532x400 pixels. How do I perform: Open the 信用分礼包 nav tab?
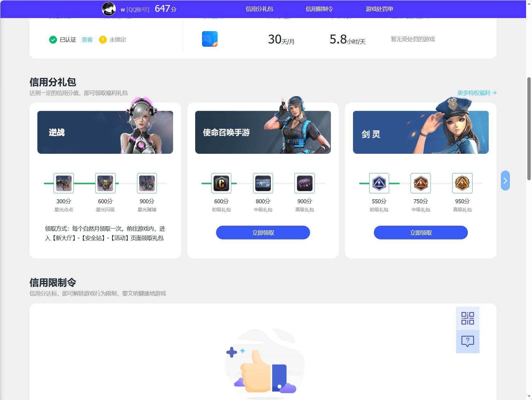(x=259, y=9)
